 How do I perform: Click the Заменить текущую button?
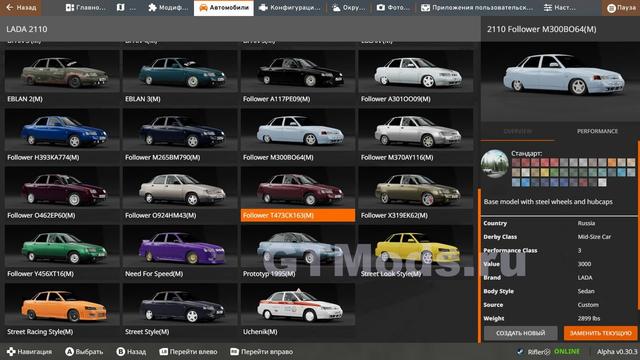[x=600, y=333]
